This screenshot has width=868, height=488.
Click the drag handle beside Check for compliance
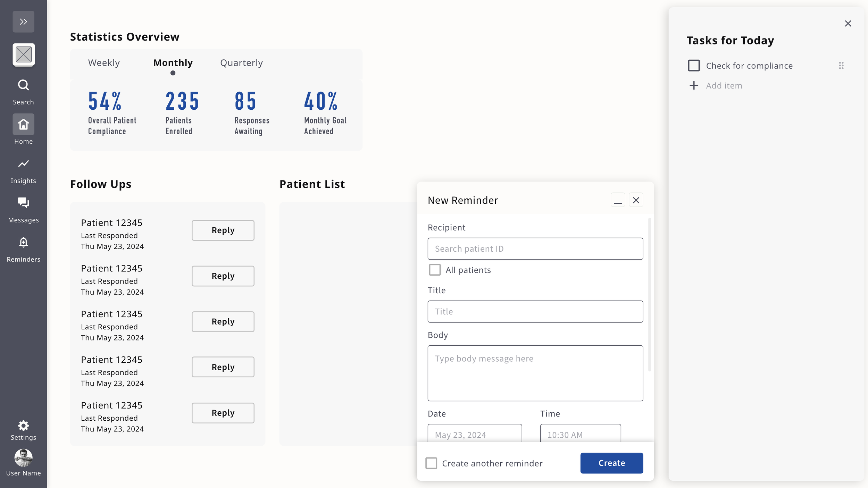(841, 66)
